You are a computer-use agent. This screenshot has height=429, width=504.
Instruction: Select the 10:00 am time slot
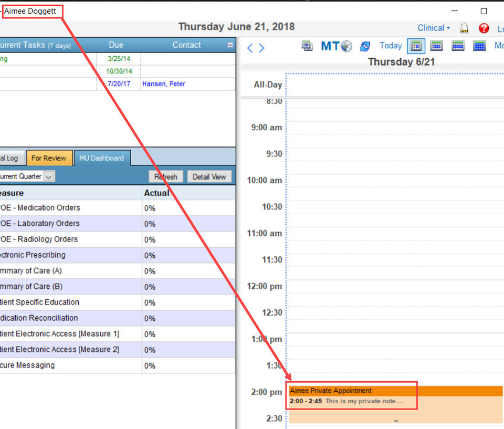(x=395, y=181)
